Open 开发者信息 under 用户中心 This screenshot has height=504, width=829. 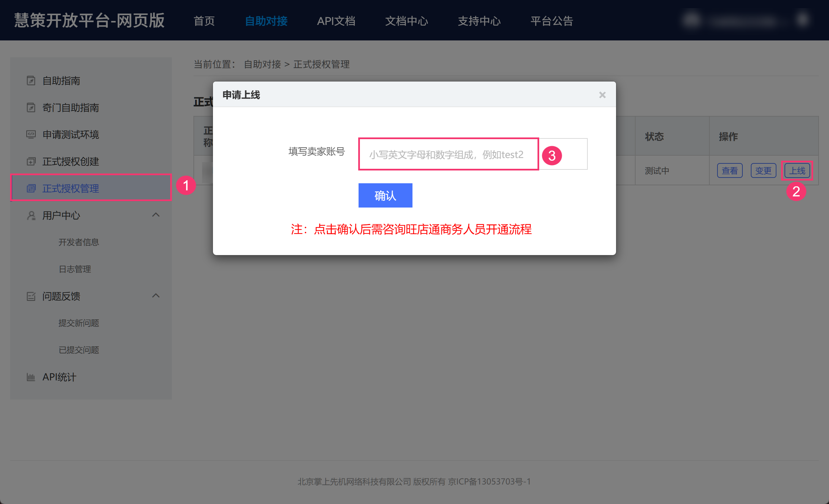click(x=79, y=242)
